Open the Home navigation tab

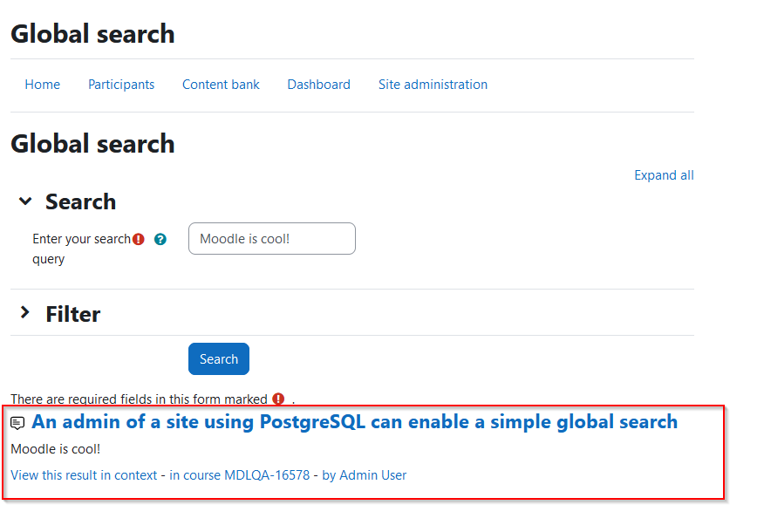tap(43, 85)
